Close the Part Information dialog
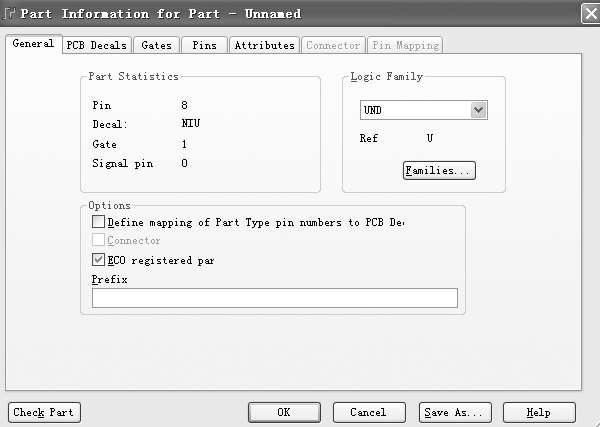This screenshot has width=600, height=427. pos(590,13)
